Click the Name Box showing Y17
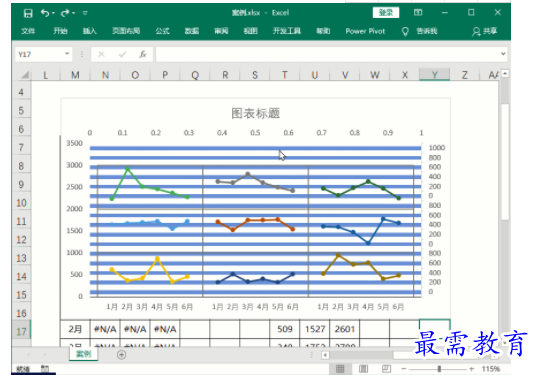Screen dimensions: 536x375 (39, 54)
